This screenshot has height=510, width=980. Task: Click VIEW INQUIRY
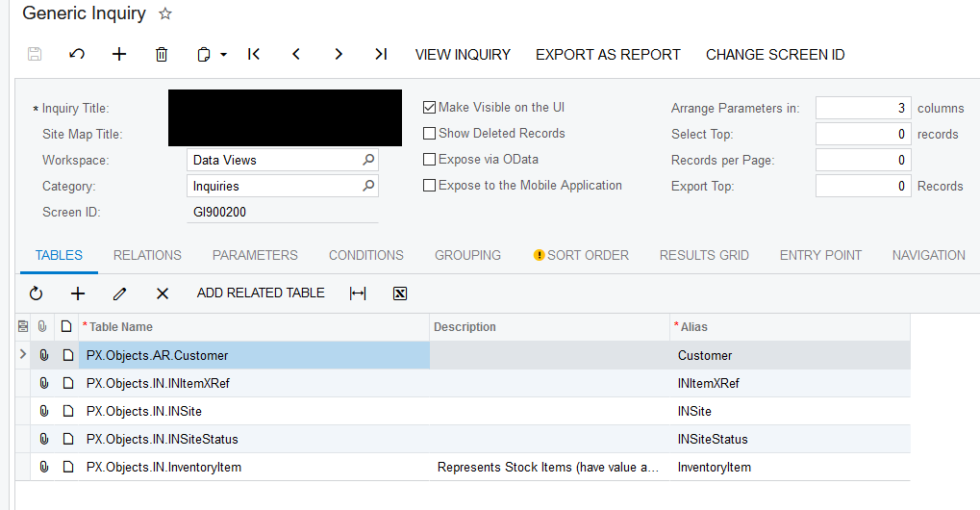pos(463,55)
